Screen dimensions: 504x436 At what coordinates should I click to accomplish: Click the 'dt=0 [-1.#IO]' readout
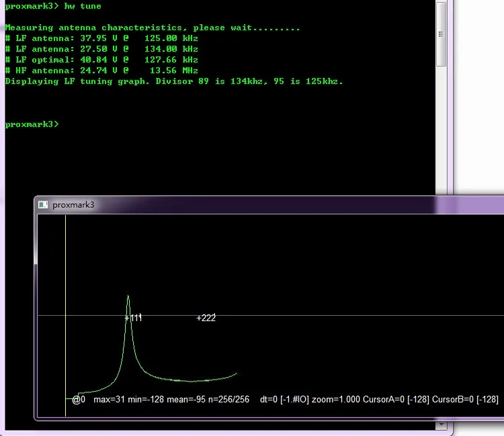click(284, 399)
